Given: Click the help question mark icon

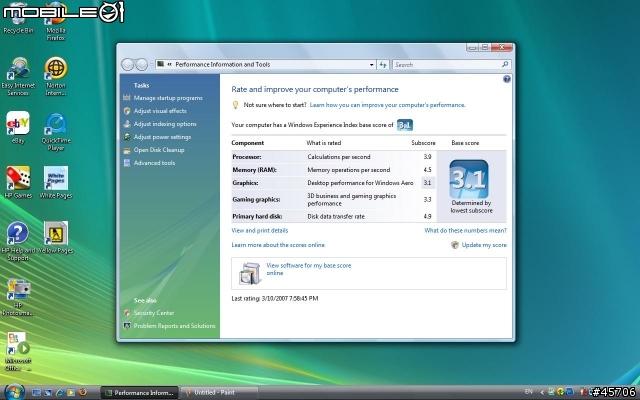Looking at the screenshot, I should [507, 79].
